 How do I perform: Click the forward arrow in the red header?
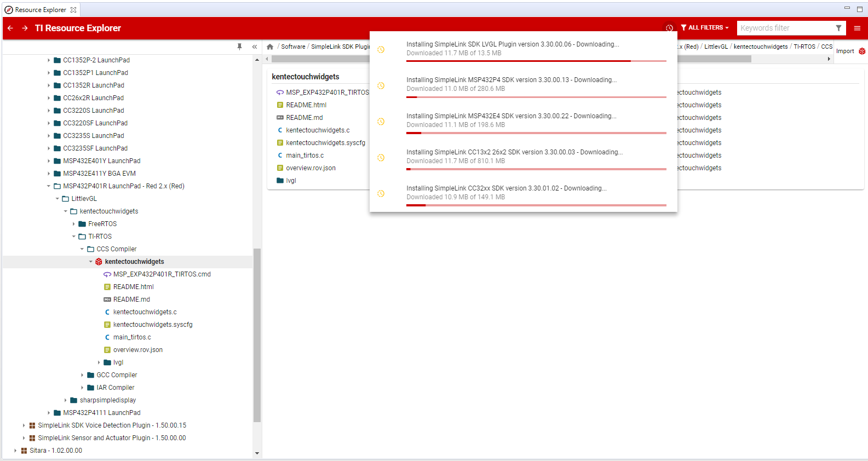point(25,28)
